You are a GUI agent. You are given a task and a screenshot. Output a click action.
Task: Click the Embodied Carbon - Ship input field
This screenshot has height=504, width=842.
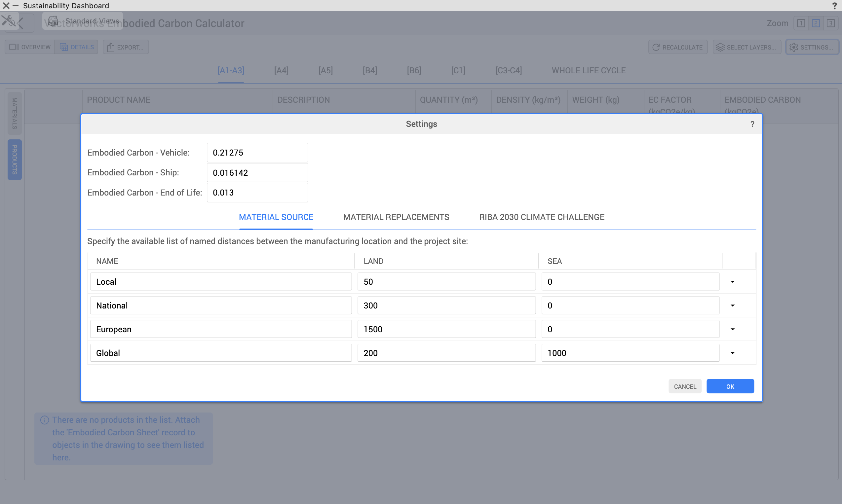257,172
